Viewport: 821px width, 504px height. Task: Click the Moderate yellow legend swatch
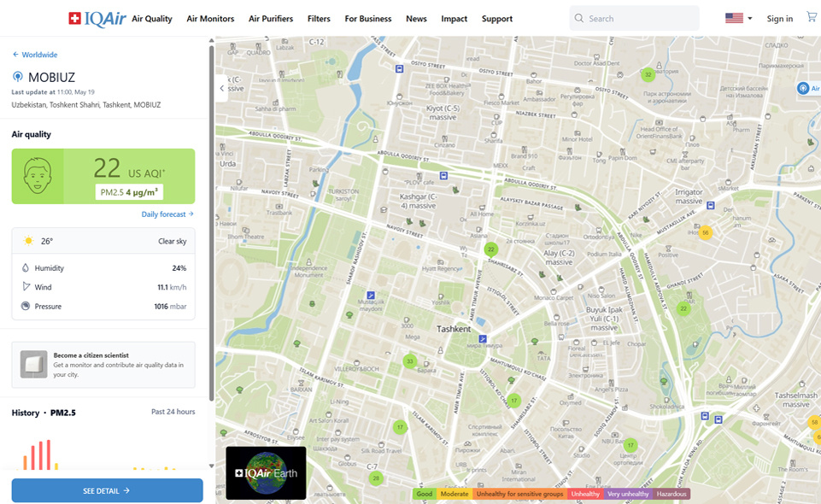pyautogui.click(x=454, y=494)
